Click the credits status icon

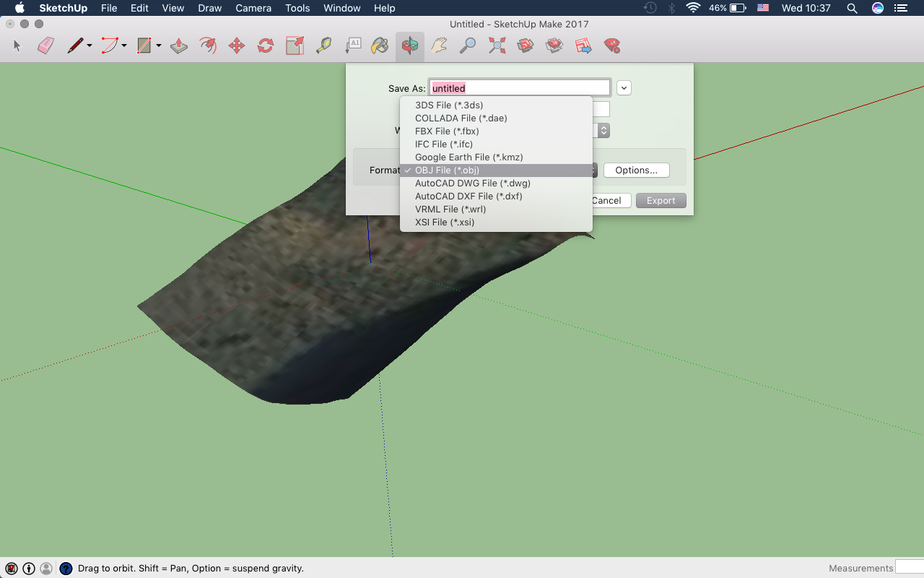point(29,569)
